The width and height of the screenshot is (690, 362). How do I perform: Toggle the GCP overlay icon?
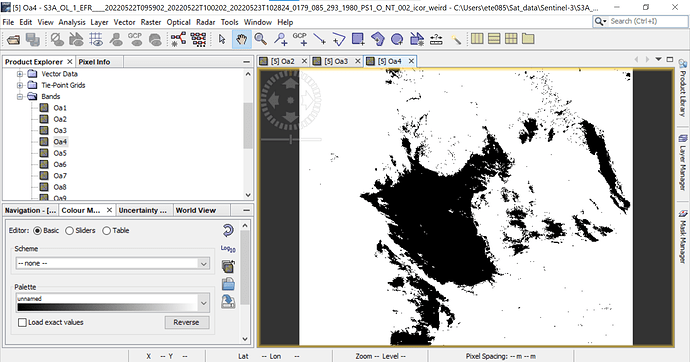136,40
